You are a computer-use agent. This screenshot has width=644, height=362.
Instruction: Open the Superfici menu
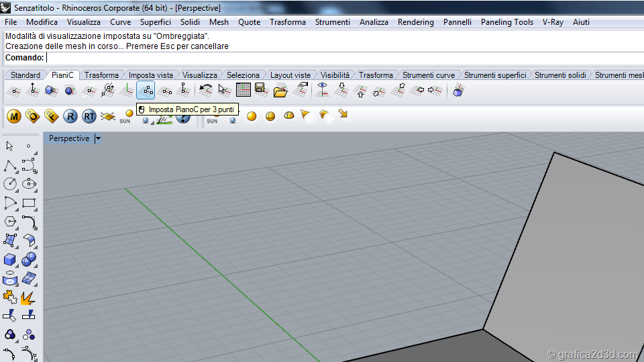click(x=155, y=22)
